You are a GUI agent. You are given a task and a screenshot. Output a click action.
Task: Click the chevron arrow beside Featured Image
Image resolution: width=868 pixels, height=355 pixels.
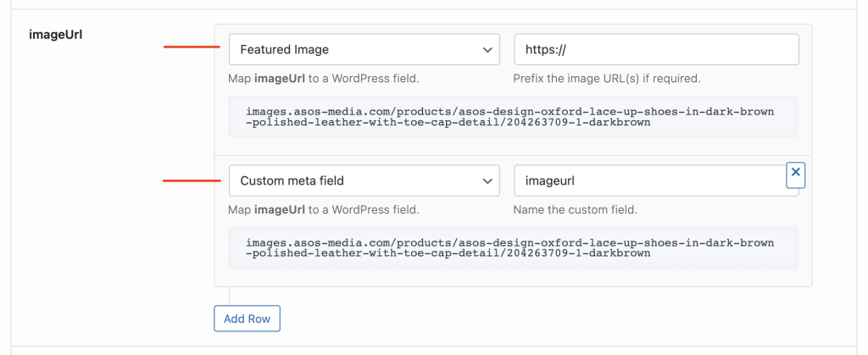[x=487, y=50]
